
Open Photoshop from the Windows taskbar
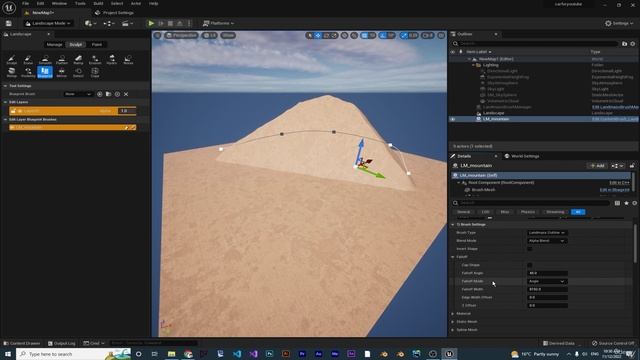[269, 354]
